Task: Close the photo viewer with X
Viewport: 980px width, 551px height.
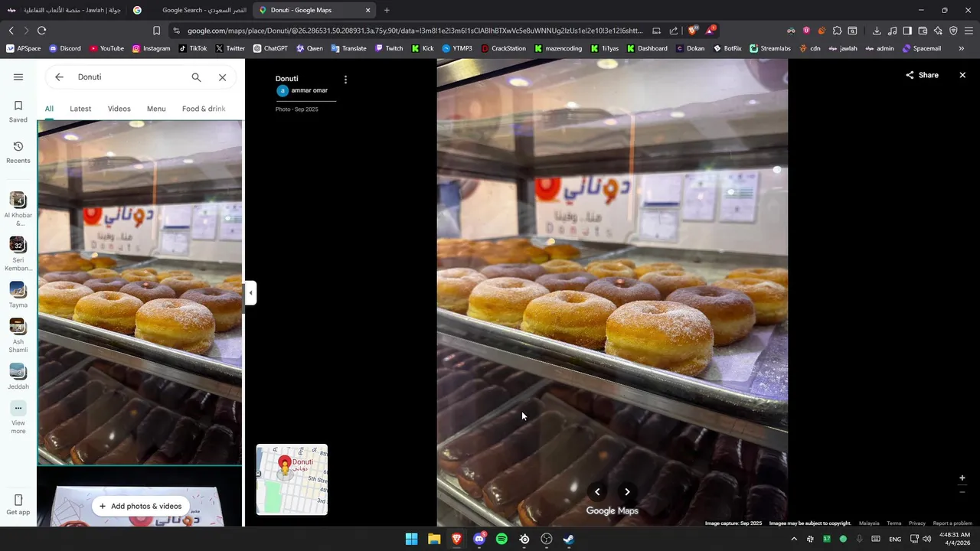Action: pyautogui.click(x=962, y=75)
